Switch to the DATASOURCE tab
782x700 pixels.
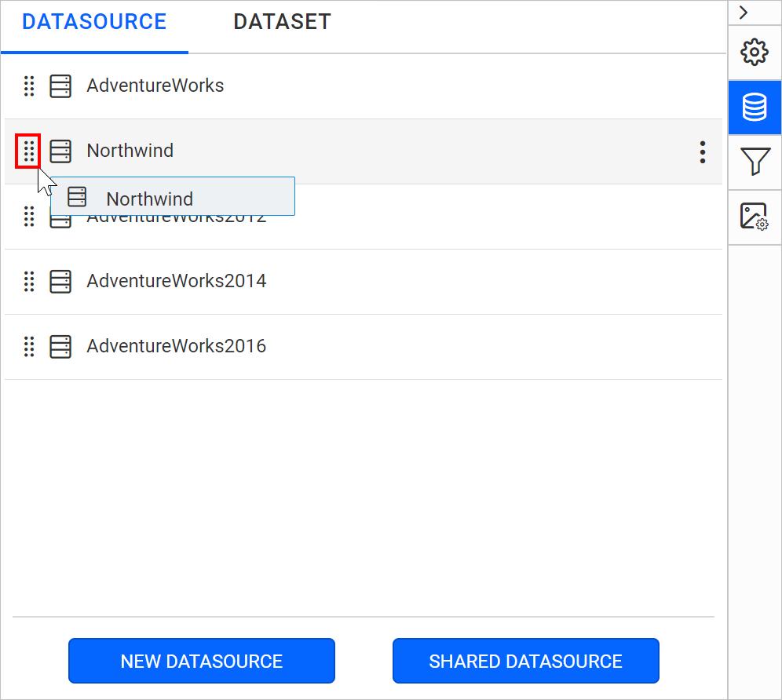[94, 21]
